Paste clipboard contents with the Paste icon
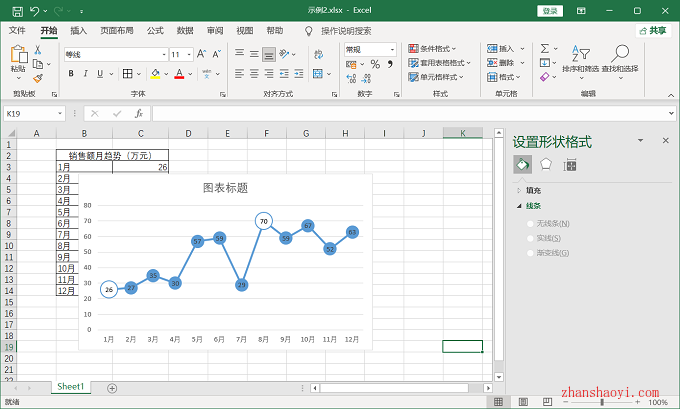 (x=19, y=54)
